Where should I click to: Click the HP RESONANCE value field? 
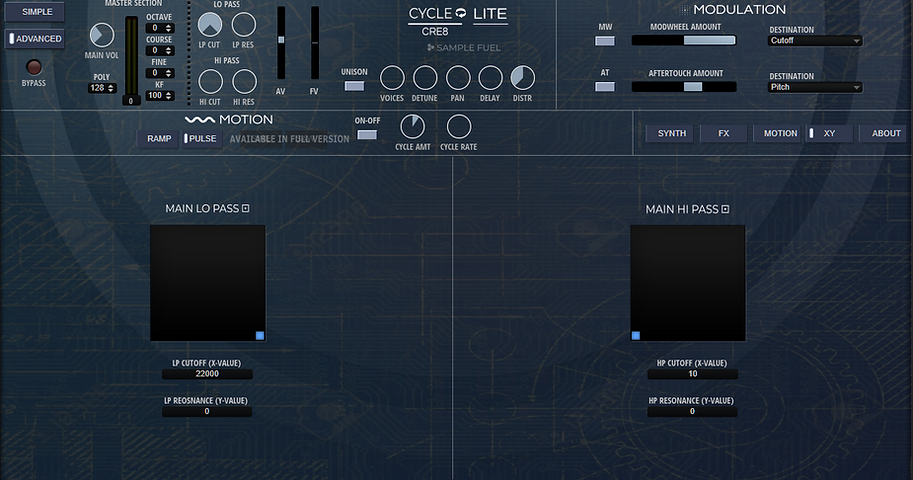pyautogui.click(x=692, y=411)
